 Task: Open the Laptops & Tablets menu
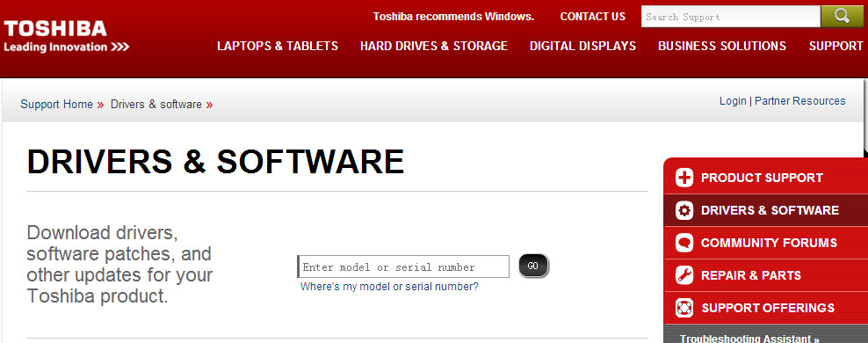278,46
